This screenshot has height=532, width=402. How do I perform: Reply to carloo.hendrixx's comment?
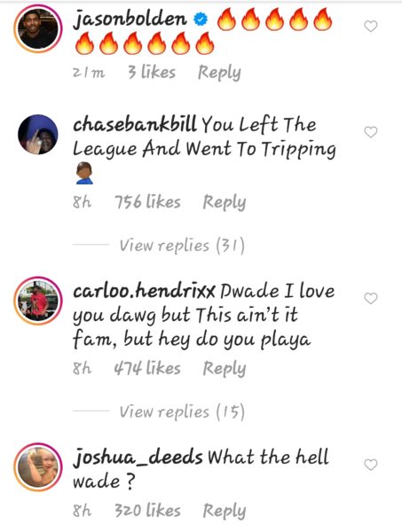pyautogui.click(x=225, y=369)
